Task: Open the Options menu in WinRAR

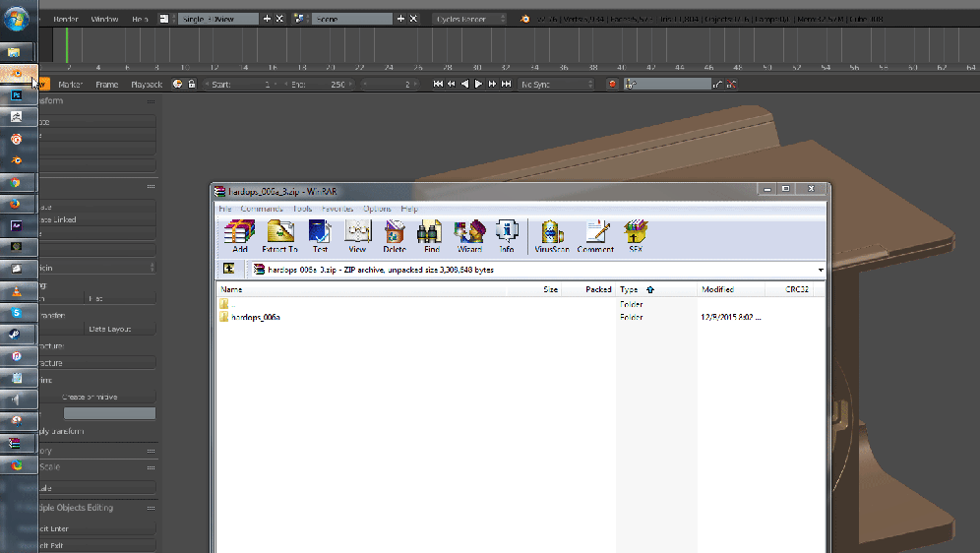Action: (377, 209)
